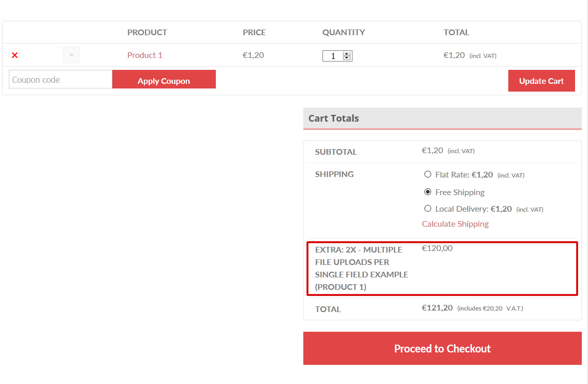
Task: Click the PRICE column header
Action: click(254, 33)
